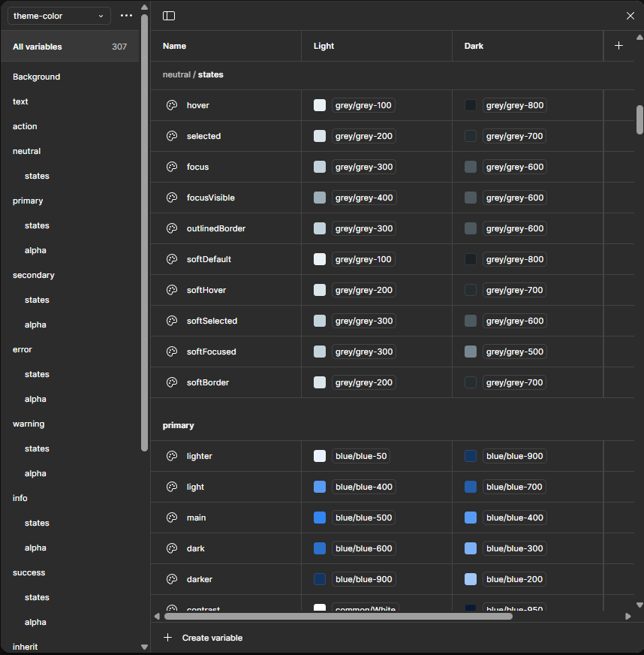Click the Dark mode column header

coord(474,46)
